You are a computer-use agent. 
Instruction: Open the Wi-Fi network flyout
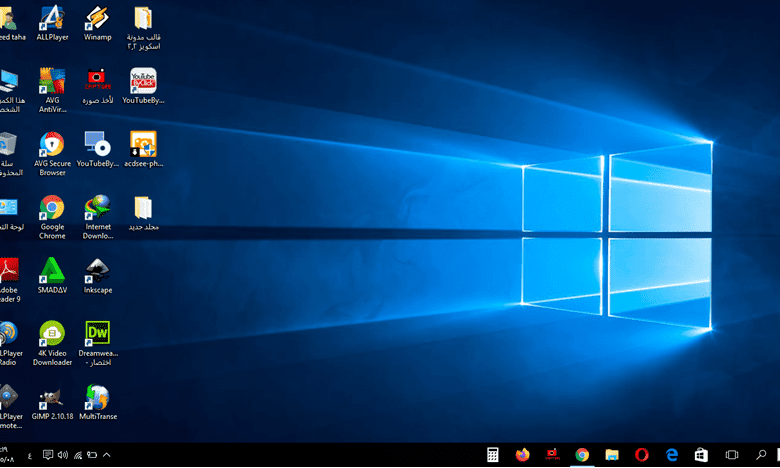78,455
